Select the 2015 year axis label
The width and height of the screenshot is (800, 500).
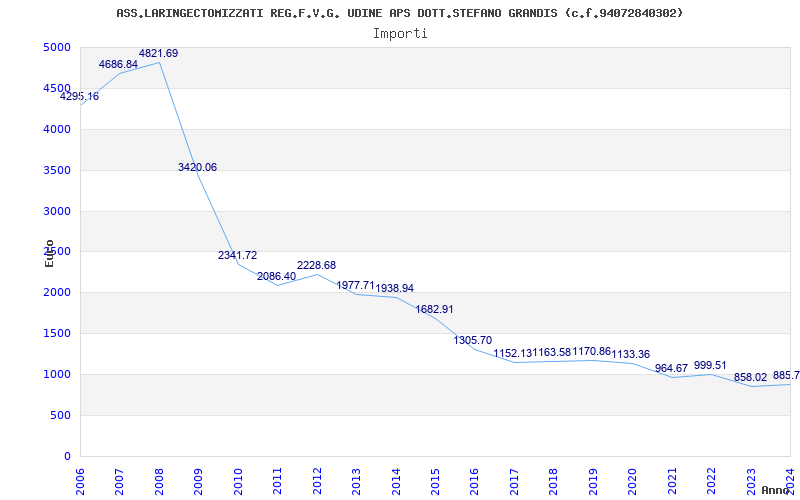pyautogui.click(x=435, y=482)
